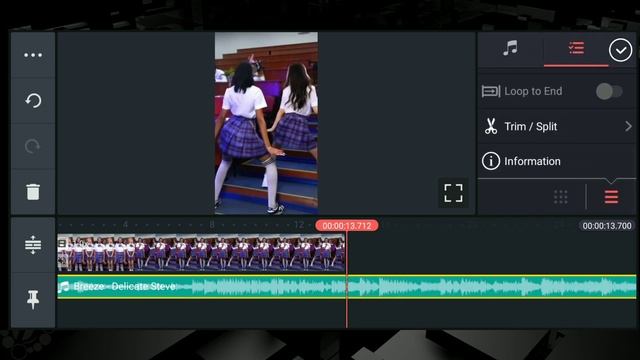
Task: Click the undo arrow icon
Action: [33, 100]
